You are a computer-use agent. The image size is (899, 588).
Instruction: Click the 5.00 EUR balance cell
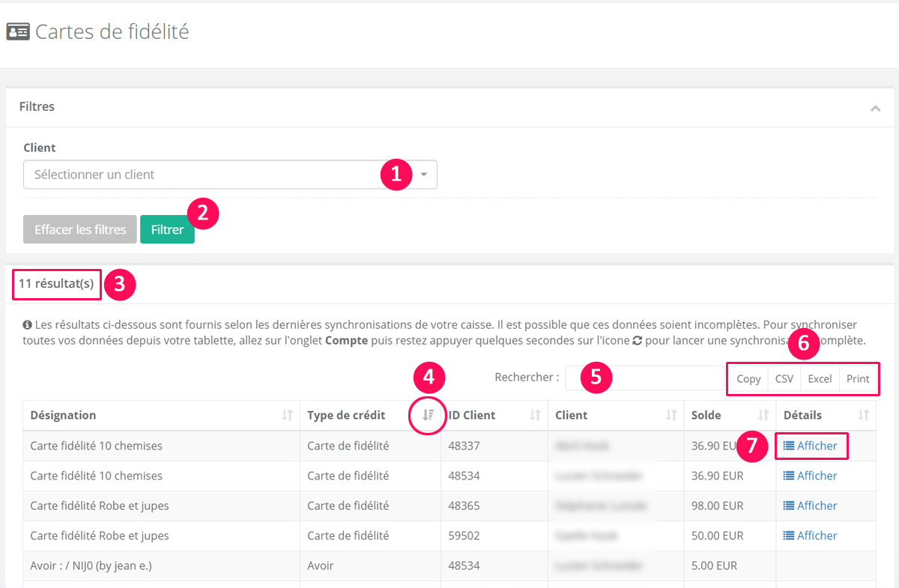pos(730,566)
